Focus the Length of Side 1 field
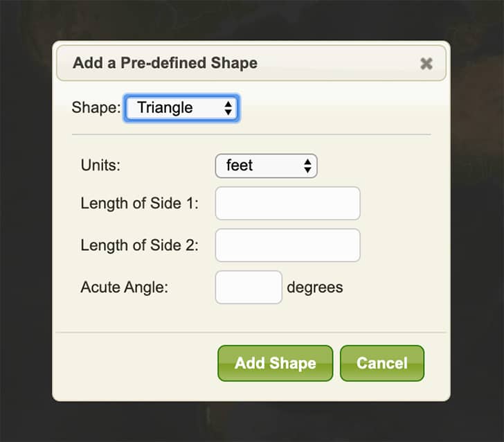 [x=288, y=203]
